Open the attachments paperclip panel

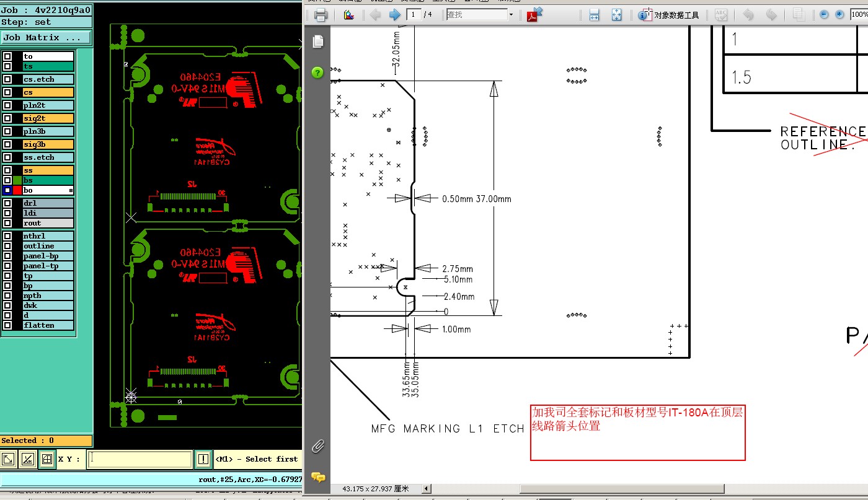click(x=317, y=446)
